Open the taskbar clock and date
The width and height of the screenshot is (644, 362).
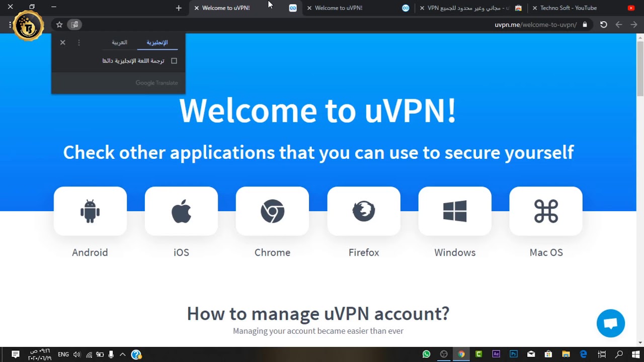pyautogui.click(x=40, y=354)
